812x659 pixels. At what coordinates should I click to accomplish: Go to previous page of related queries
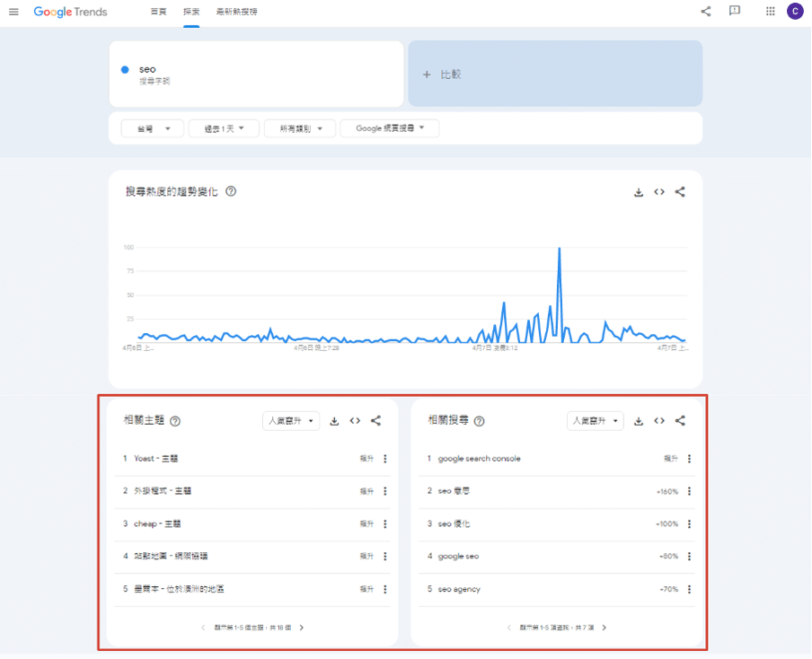[x=509, y=628]
